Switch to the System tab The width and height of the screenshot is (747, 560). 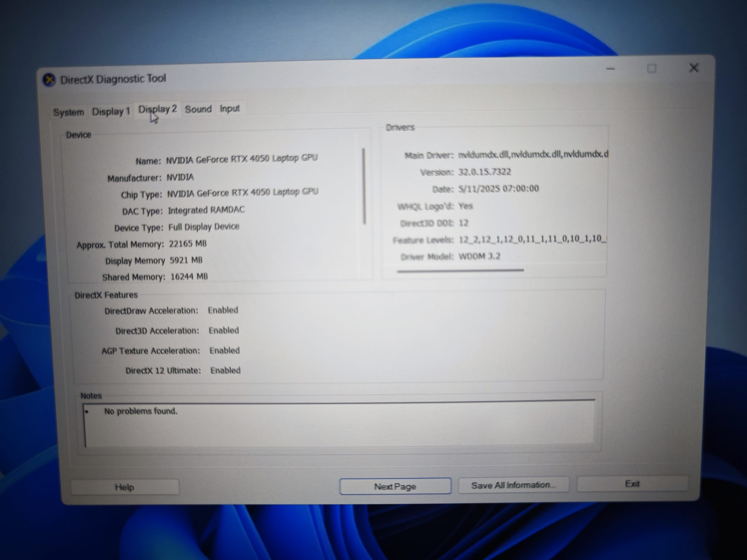tap(69, 112)
